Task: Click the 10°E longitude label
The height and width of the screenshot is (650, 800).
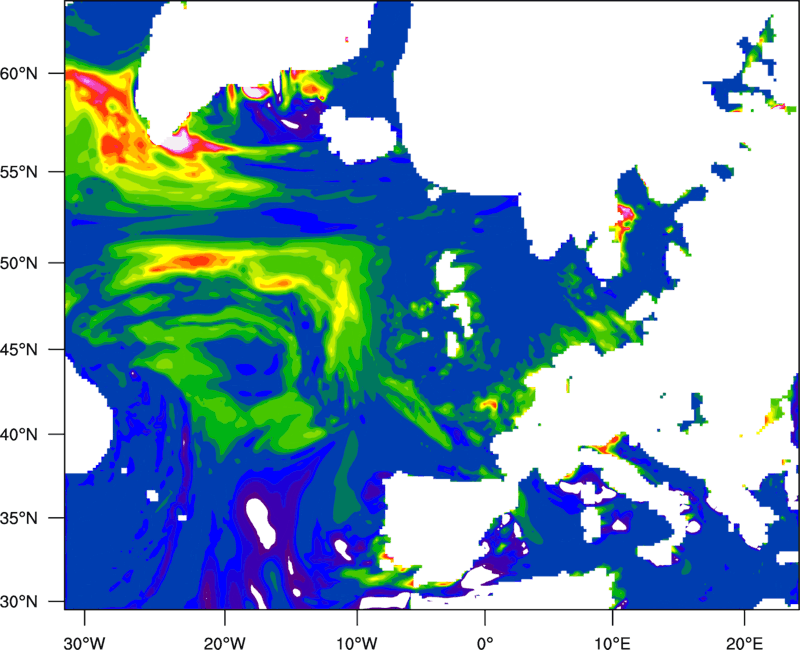Action: pos(612,643)
